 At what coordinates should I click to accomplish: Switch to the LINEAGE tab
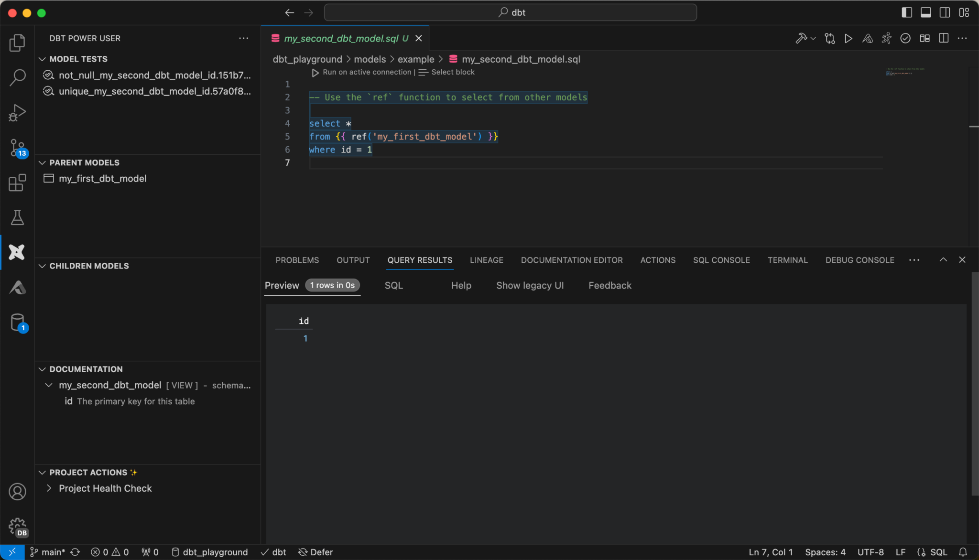pyautogui.click(x=486, y=260)
